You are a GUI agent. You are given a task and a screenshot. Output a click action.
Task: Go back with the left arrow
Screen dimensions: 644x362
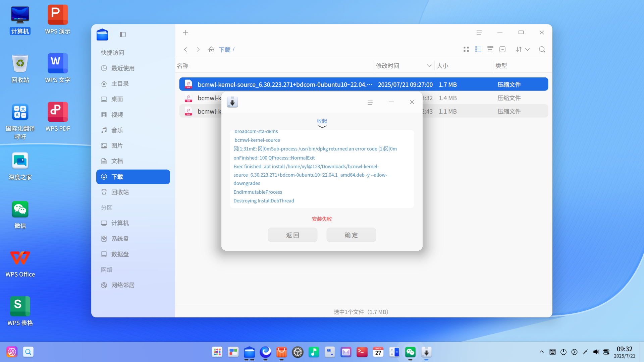click(x=185, y=49)
